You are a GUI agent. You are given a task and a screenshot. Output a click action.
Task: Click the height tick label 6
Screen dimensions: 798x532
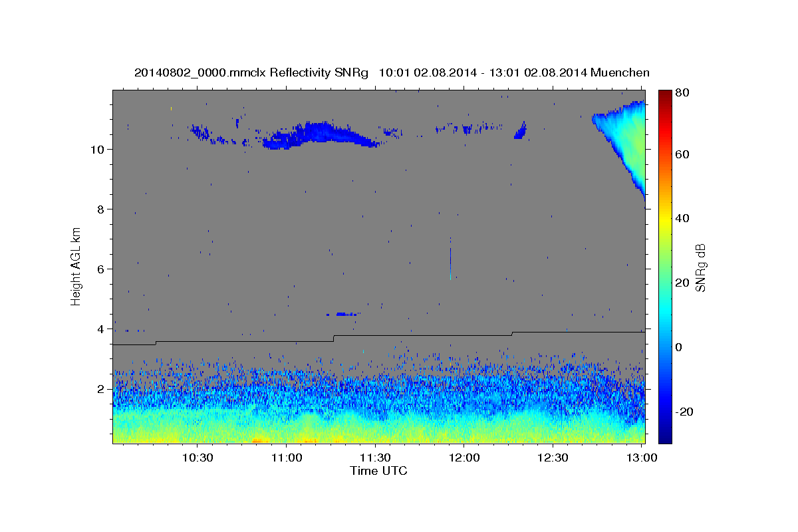coord(102,269)
